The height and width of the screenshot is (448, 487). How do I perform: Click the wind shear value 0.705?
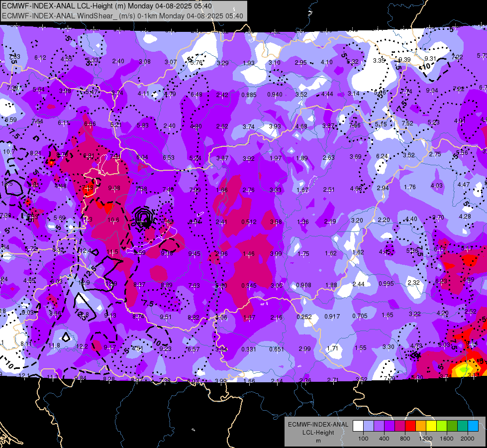[x=360, y=316]
